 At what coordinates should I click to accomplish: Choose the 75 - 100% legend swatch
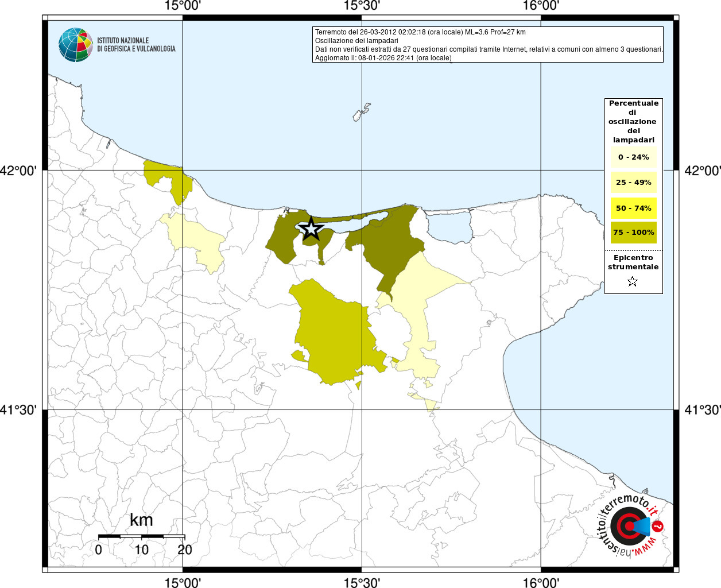point(633,233)
